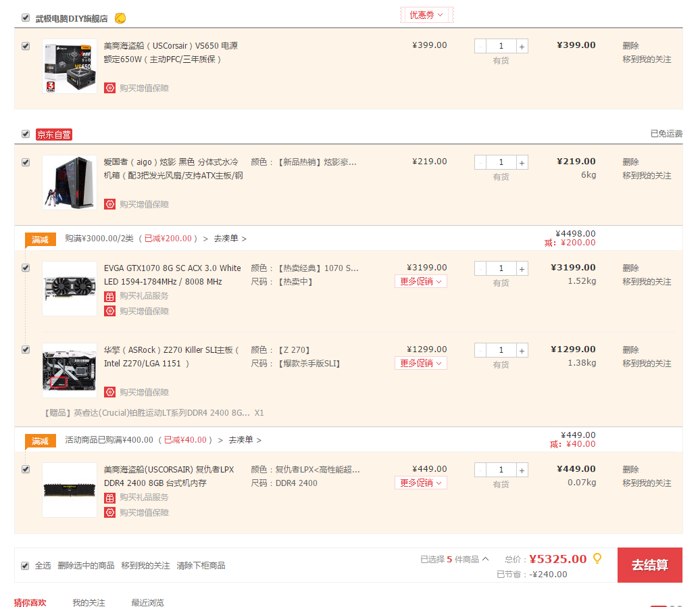The height and width of the screenshot is (607, 700).
Task: Click the lightbulb icon beside the total price
Action: [597, 558]
